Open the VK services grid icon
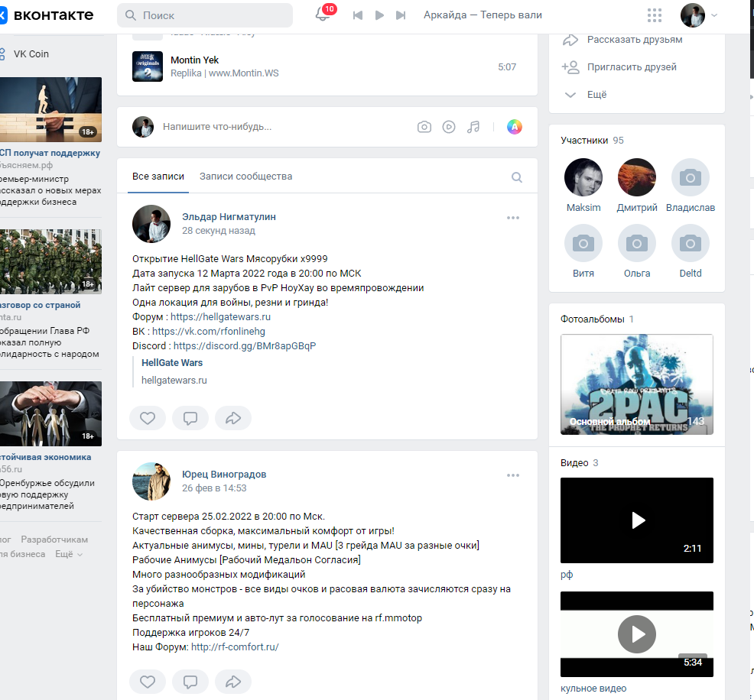 (x=655, y=15)
